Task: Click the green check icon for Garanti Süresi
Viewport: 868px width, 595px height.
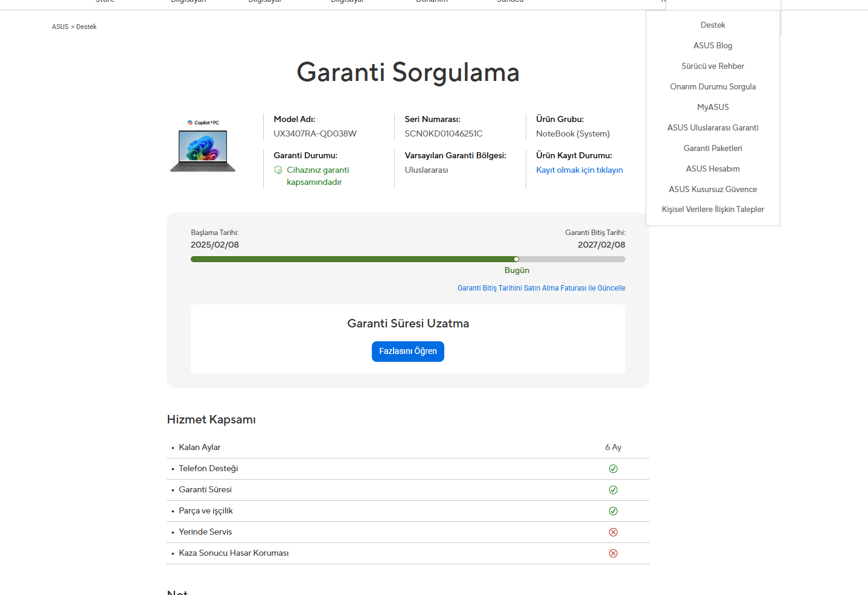Action: pos(613,490)
